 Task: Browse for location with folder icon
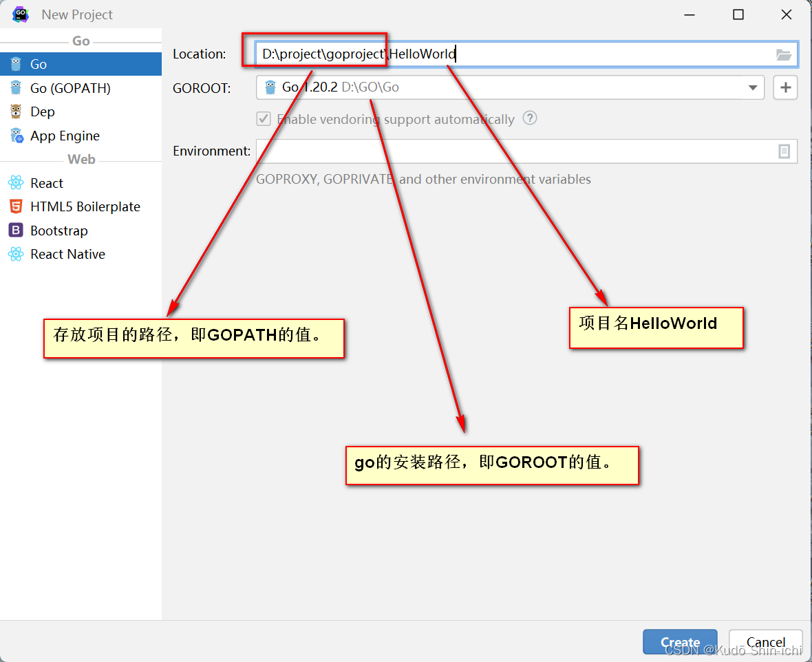(x=784, y=54)
